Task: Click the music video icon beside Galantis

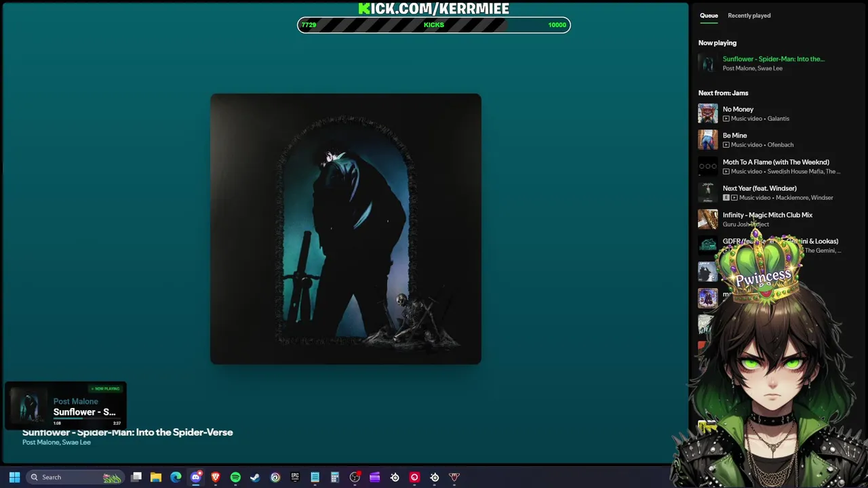Action: pyautogui.click(x=726, y=119)
